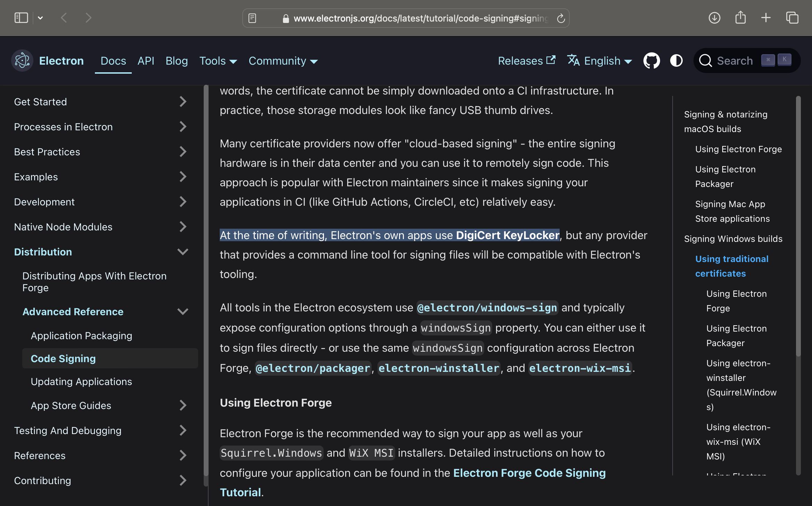The height and width of the screenshot is (506, 812).
Task: Collapse the Distribution sidebar section
Action: coord(183,252)
